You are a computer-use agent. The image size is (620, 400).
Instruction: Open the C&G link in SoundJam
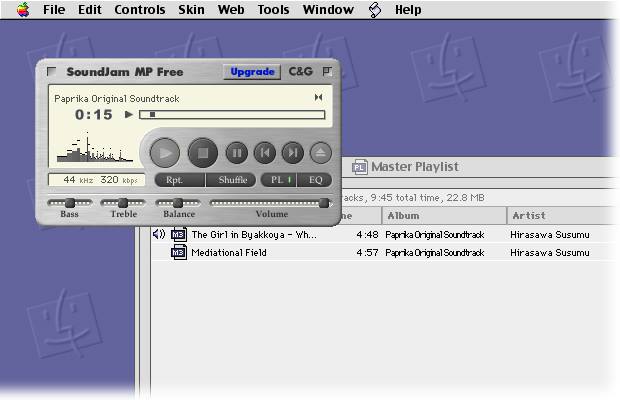tap(301, 72)
